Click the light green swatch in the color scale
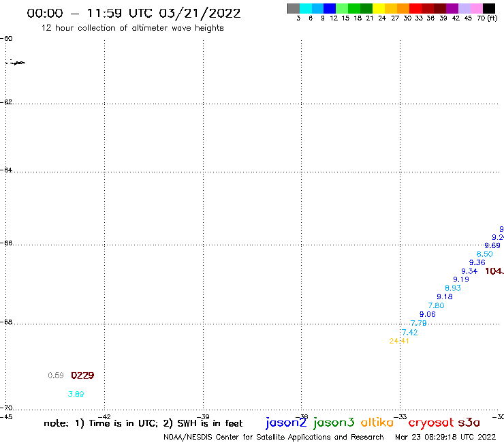 [x=343, y=8]
